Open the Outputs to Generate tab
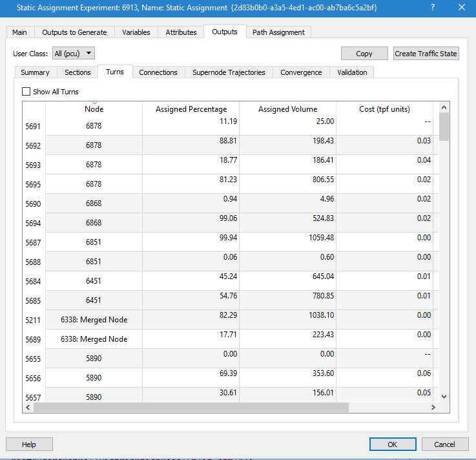This screenshot has height=460, width=476. click(74, 32)
